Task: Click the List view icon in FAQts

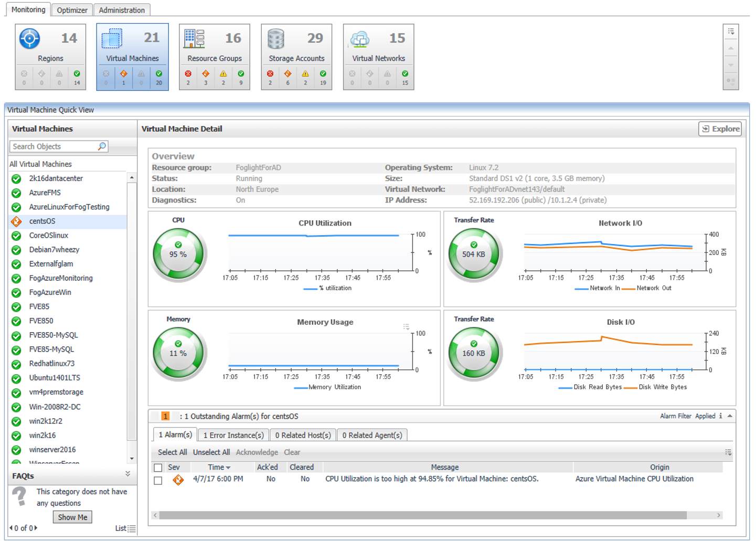Action: pyautogui.click(x=132, y=528)
